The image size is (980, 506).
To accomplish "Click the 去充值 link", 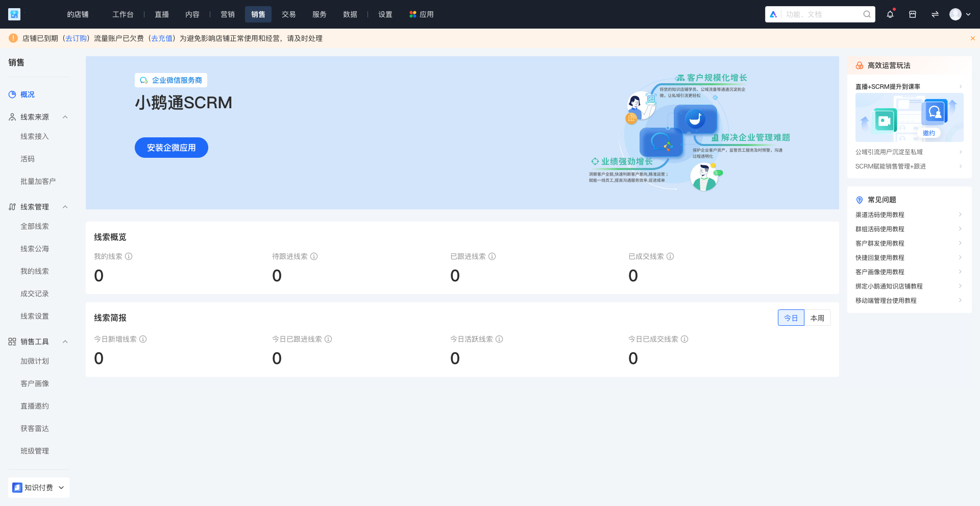I will [162, 38].
